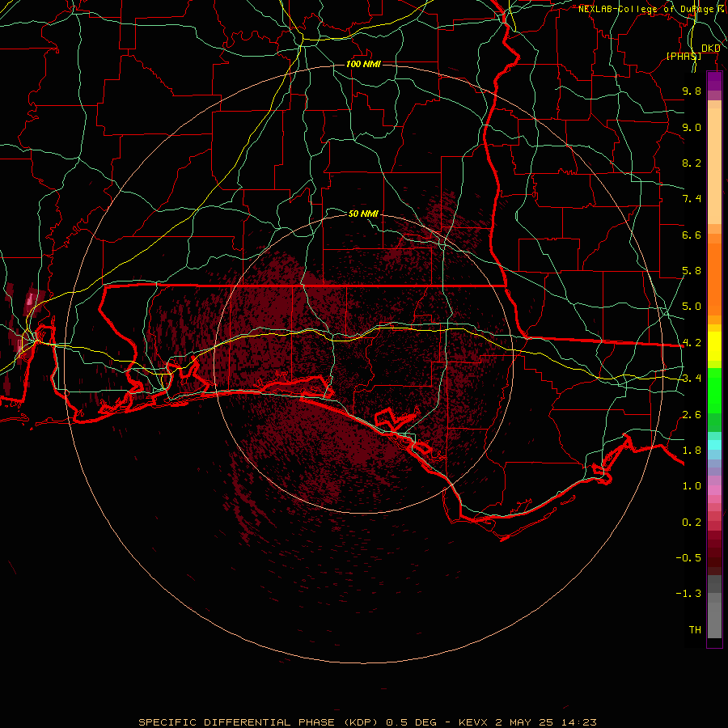Click the "100 NMI" range ring label
The width and height of the screenshot is (728, 728).
point(363,64)
